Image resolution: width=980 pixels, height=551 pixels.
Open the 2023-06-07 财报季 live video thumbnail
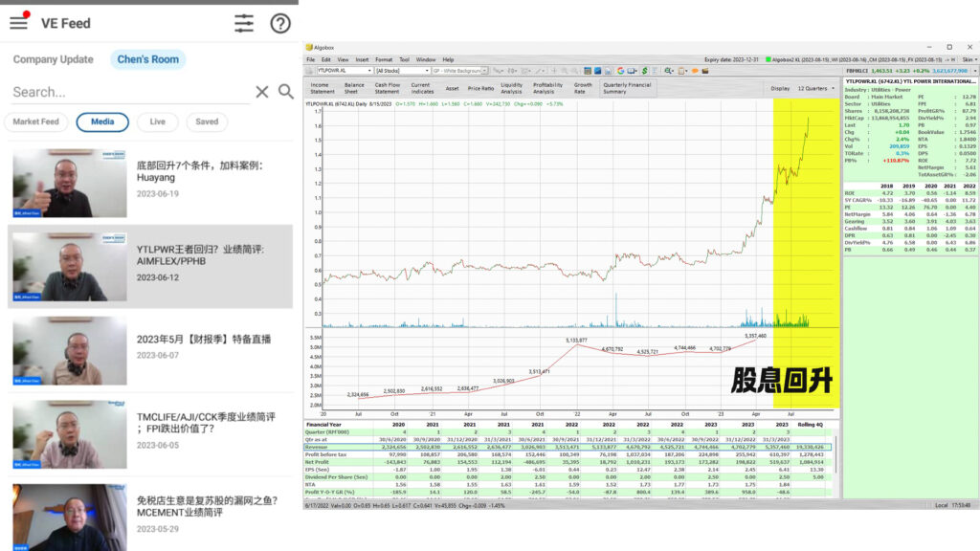click(x=69, y=350)
